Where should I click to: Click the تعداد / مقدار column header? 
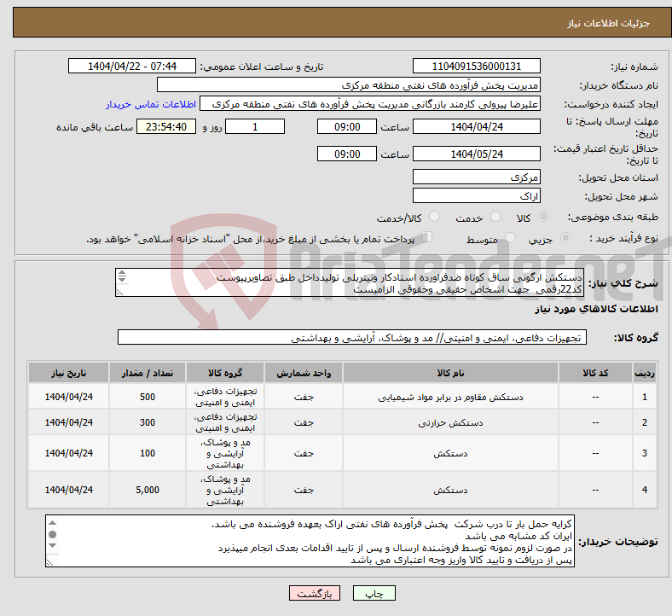[148, 373]
